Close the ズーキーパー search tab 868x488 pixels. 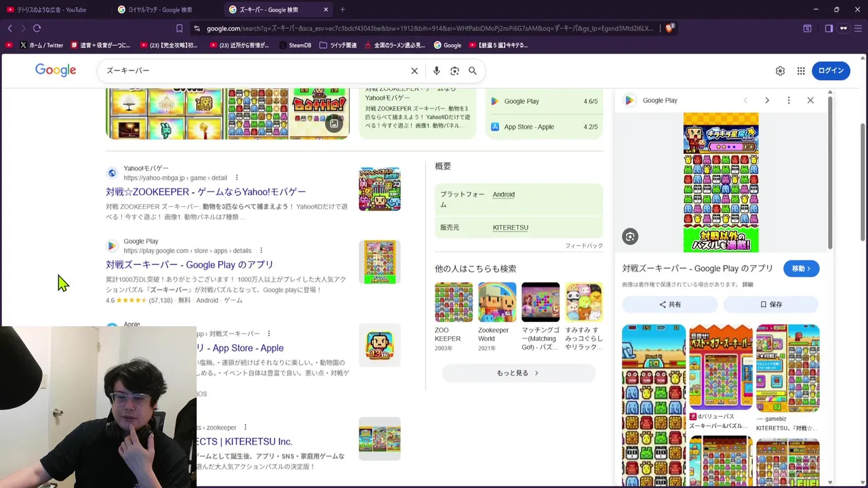(x=325, y=9)
